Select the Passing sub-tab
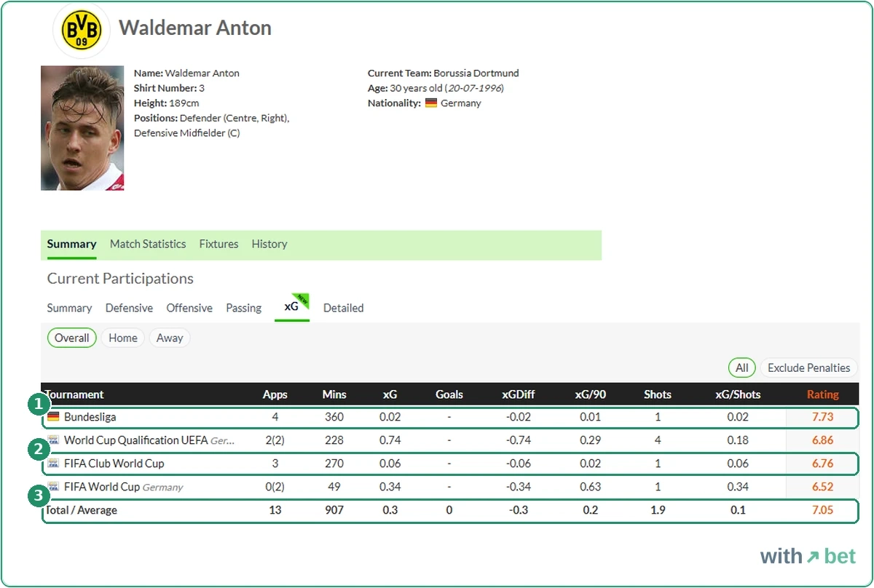Screen dimensions: 874x588 click(x=244, y=308)
